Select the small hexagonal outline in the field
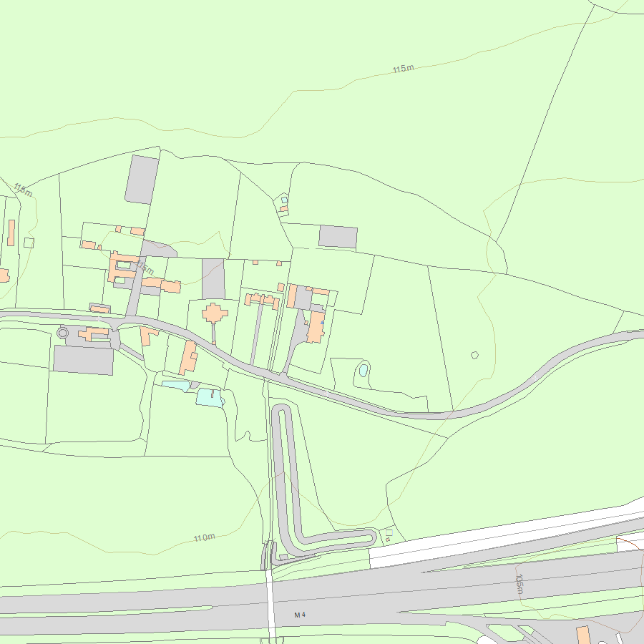This screenshot has width=644, height=644. click(475, 355)
